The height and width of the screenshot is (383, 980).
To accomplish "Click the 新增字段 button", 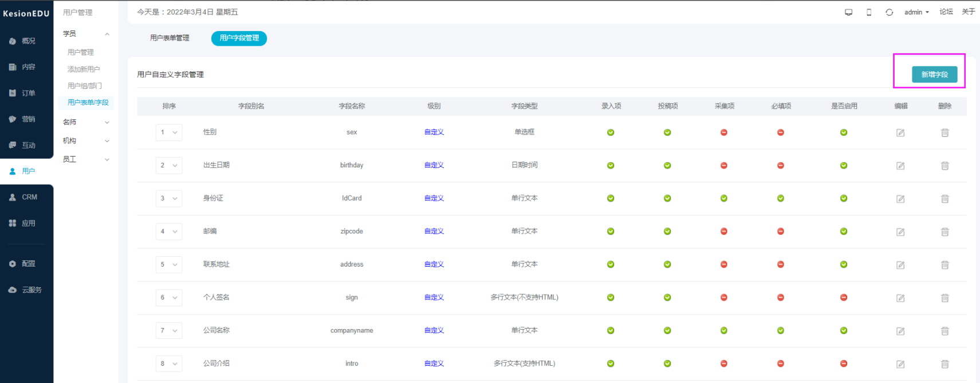I will coord(934,75).
